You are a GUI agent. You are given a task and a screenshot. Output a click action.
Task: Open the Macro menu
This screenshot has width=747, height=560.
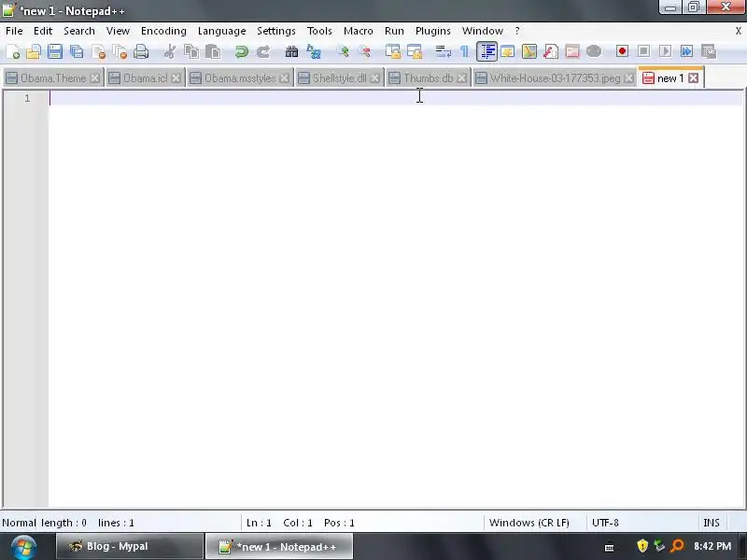359,31
